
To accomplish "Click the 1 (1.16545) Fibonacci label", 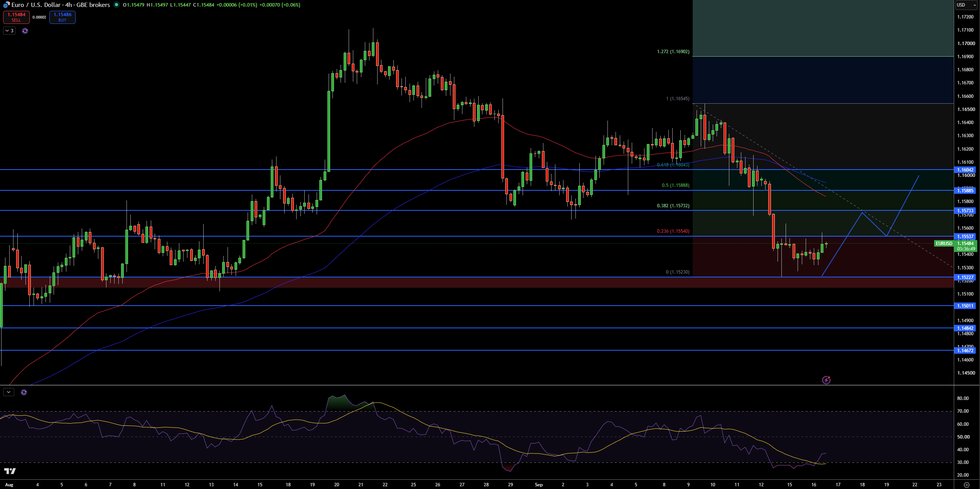I will (x=677, y=99).
